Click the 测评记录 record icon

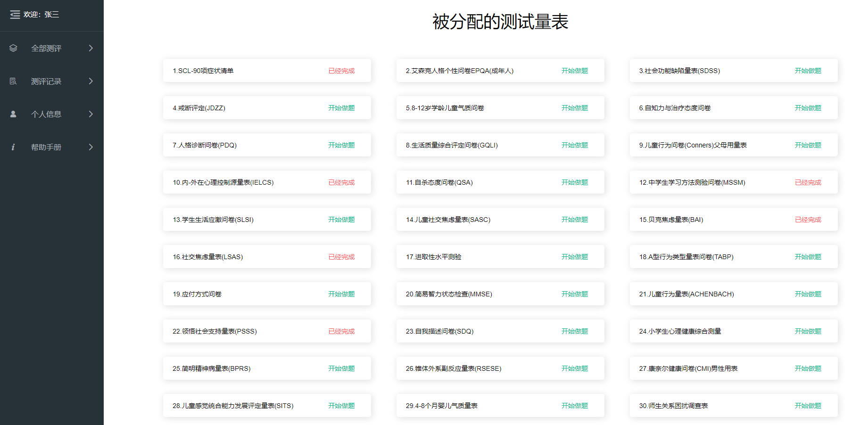pyautogui.click(x=13, y=81)
